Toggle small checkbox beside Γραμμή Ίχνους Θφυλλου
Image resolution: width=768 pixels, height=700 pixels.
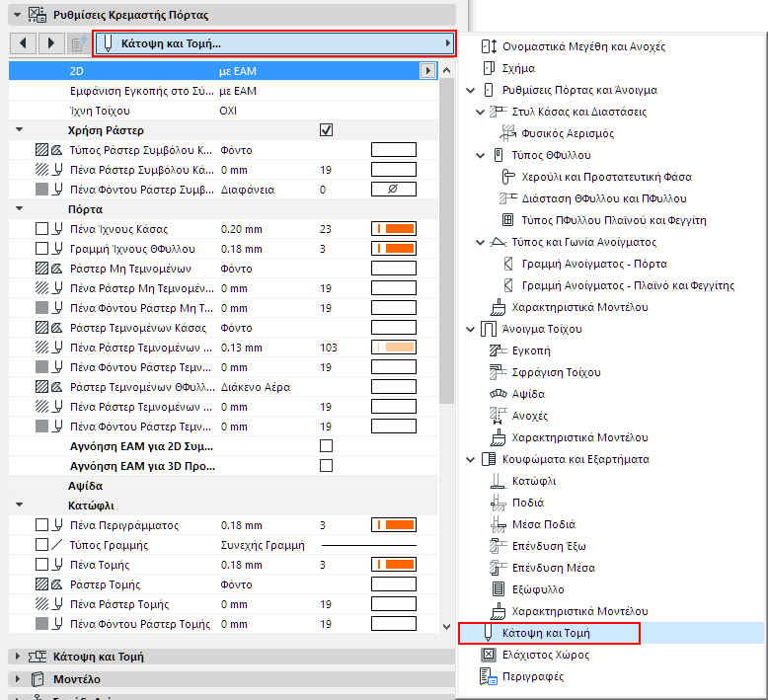[x=42, y=249]
